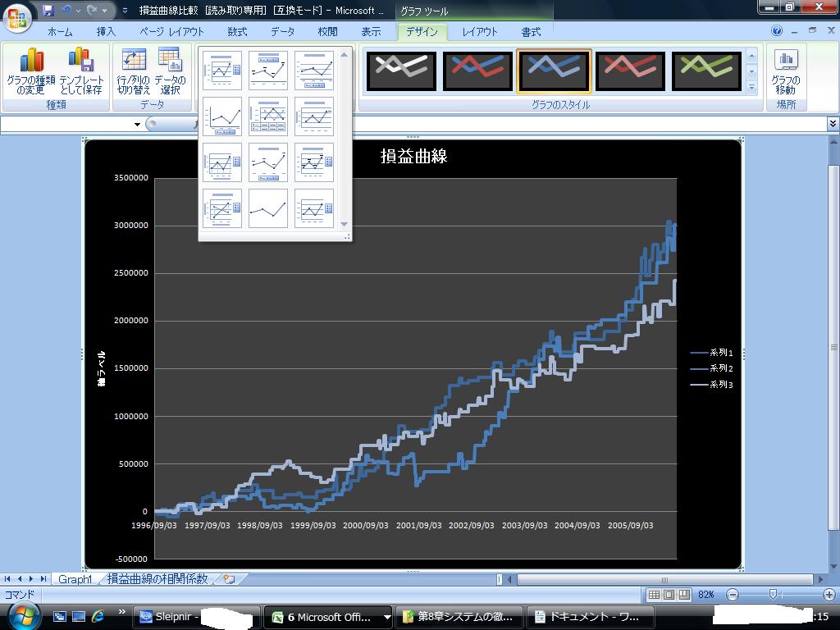Open データの選択 select data dialog
Viewport: 840px width, 630px height.
click(170, 71)
